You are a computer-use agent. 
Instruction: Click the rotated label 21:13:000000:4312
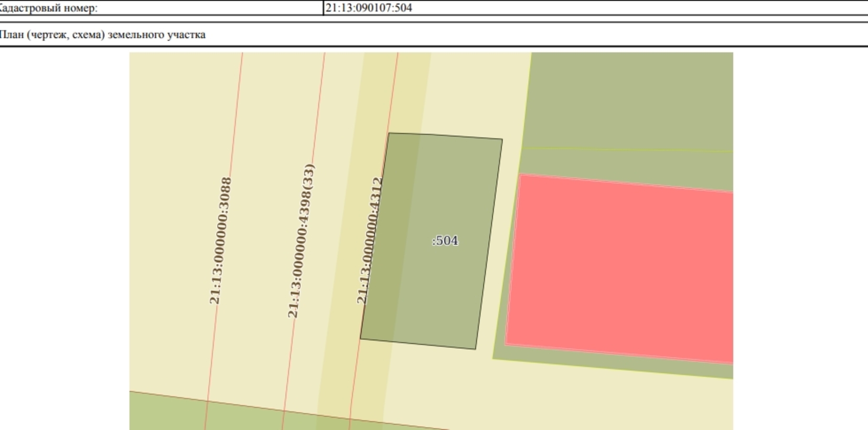pyautogui.click(x=369, y=241)
